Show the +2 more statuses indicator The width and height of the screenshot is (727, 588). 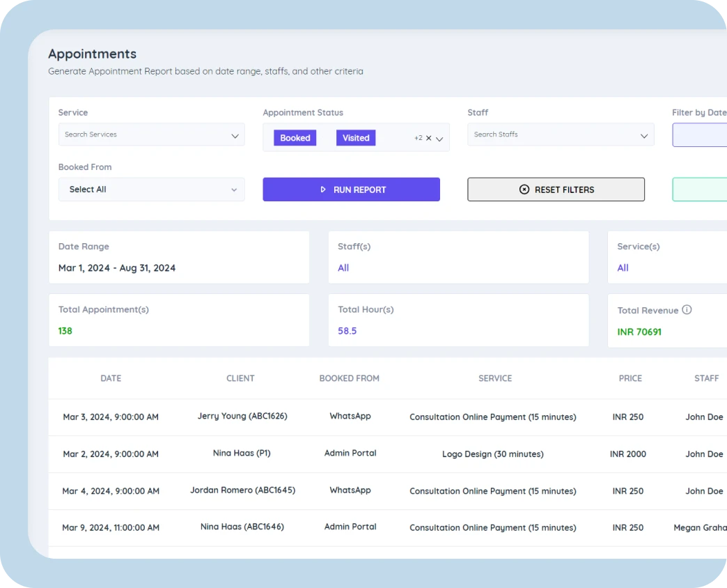coord(418,138)
